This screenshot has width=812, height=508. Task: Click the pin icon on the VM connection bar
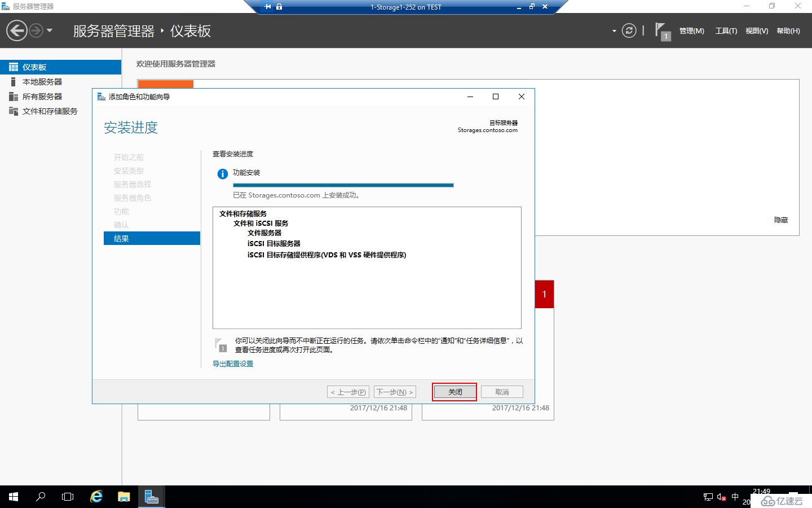tap(268, 7)
